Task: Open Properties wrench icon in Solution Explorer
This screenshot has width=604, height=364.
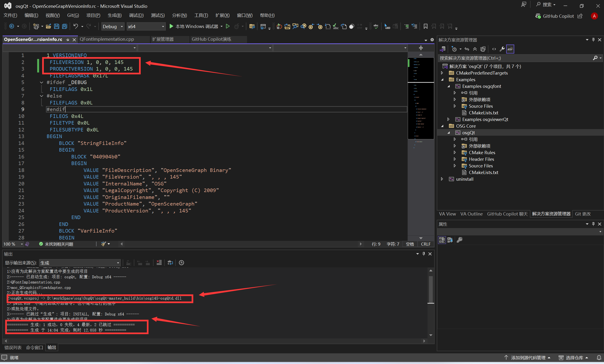Action: 502,49
